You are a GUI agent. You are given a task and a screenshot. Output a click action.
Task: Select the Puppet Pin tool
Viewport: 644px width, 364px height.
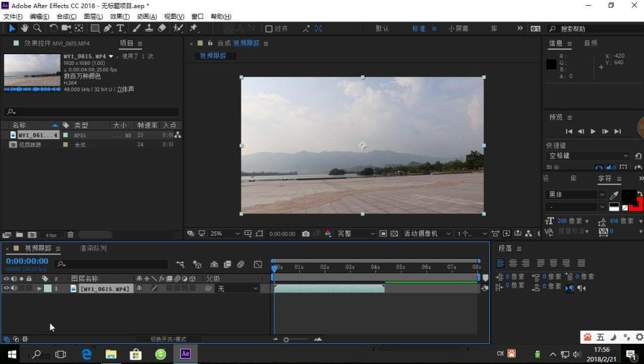pos(194,28)
